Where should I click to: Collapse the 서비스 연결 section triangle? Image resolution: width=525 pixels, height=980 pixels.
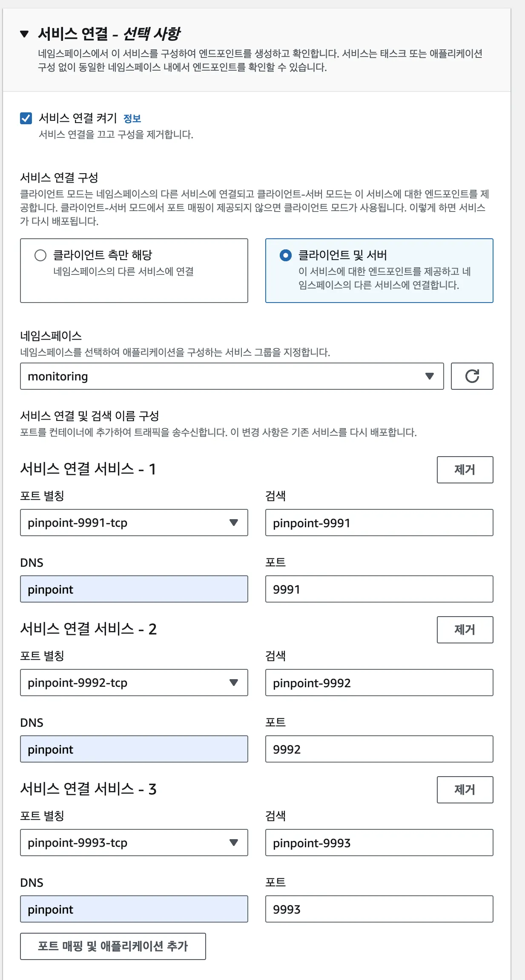tap(25, 34)
